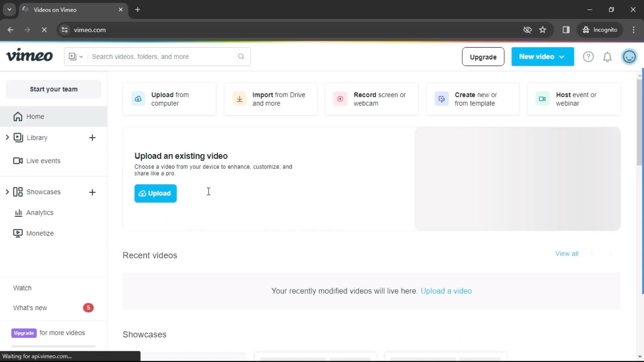Go back in browser history
644x362 pixels.
pos(10,30)
